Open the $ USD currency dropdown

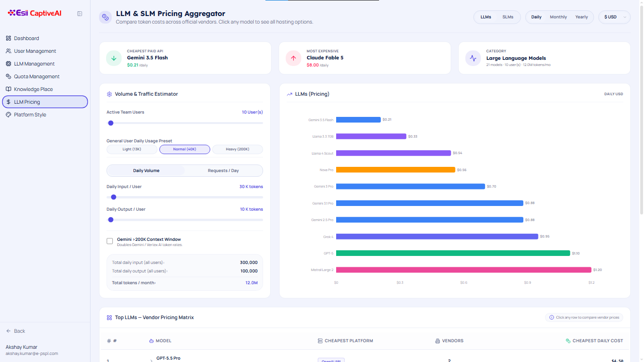click(614, 17)
